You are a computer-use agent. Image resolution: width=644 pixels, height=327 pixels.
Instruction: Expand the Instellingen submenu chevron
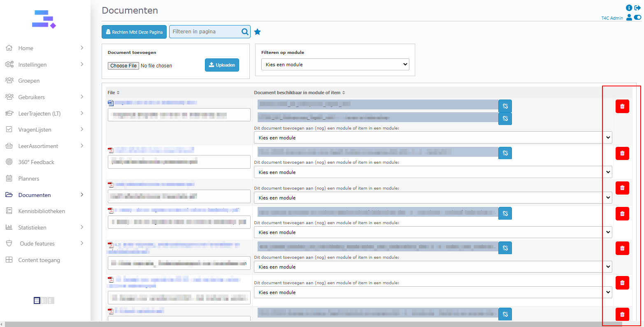pos(82,64)
